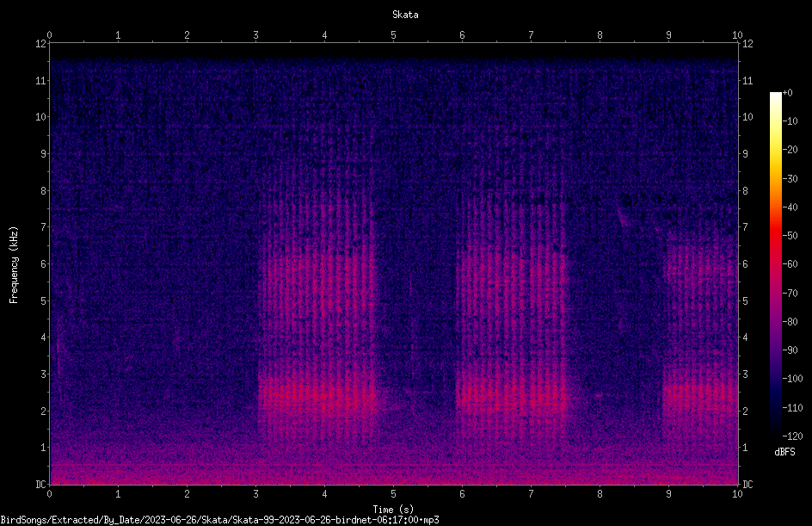Click the "-40" value on the color scale

pyautogui.click(x=790, y=207)
